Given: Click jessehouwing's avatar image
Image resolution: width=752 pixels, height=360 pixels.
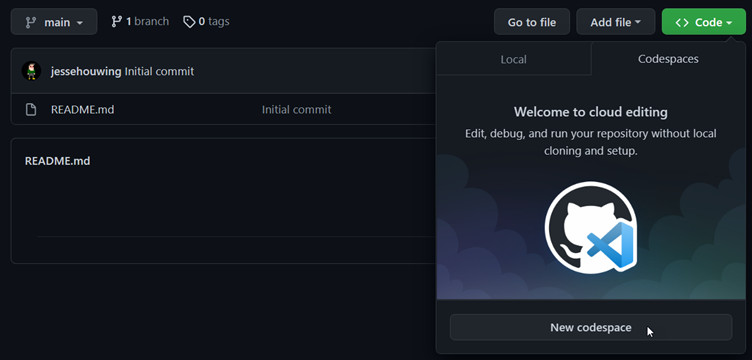Looking at the screenshot, I should (31, 71).
